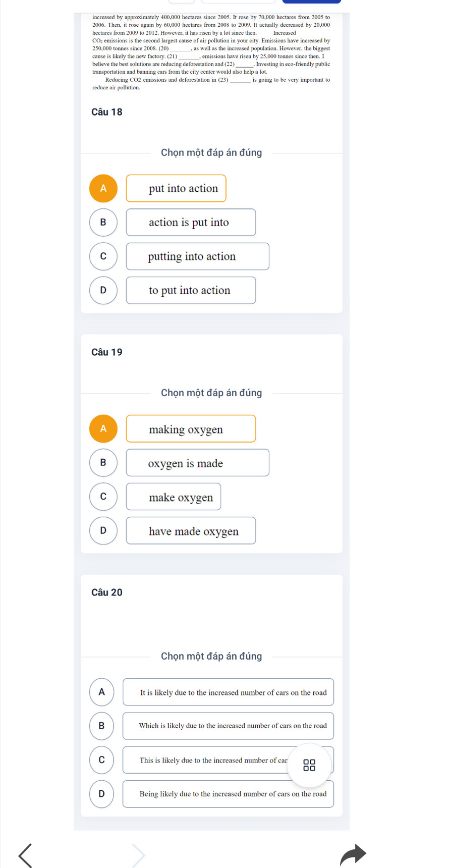Screen dimensions: 449x868
Task: Choose answer starting 'Which is likely due'
Action: click(228, 726)
